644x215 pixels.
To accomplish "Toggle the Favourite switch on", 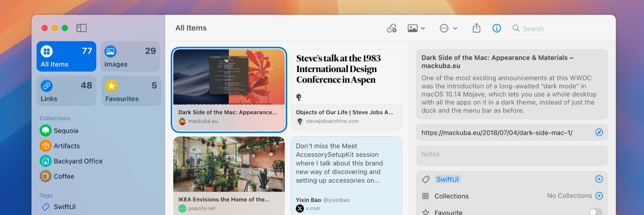I will pos(595,212).
